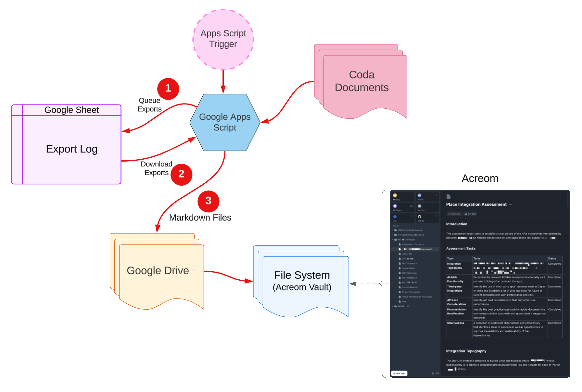
Task: Open the Project Resources page
Action: 411,292
